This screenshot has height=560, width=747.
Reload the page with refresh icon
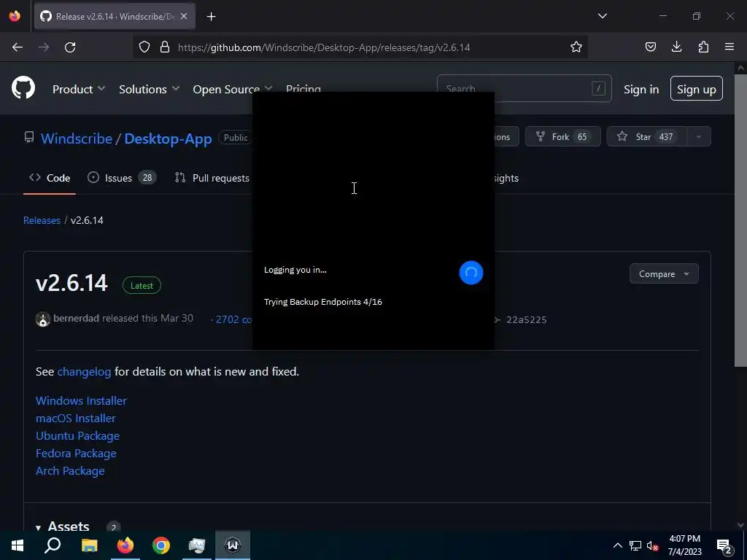pyautogui.click(x=70, y=47)
